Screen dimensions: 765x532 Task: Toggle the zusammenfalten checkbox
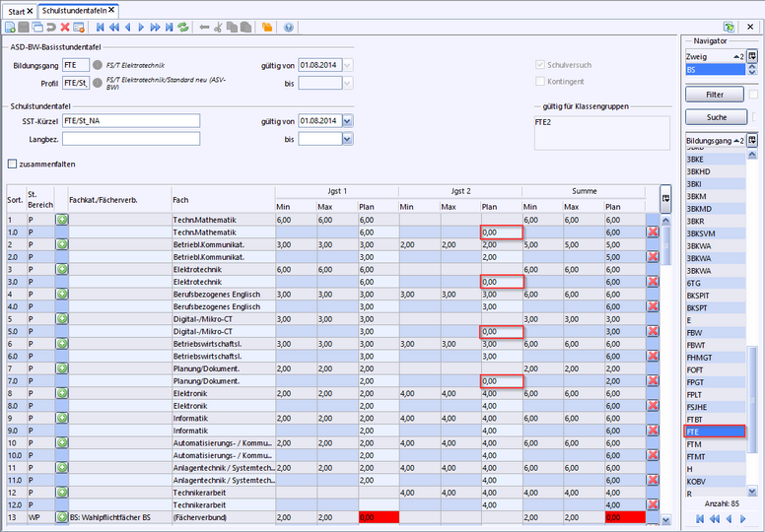(x=13, y=165)
